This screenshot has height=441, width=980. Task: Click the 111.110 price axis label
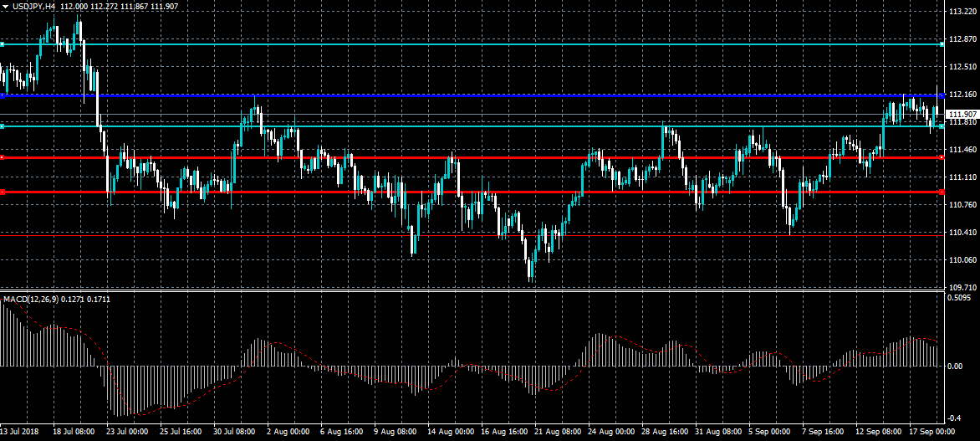click(962, 177)
